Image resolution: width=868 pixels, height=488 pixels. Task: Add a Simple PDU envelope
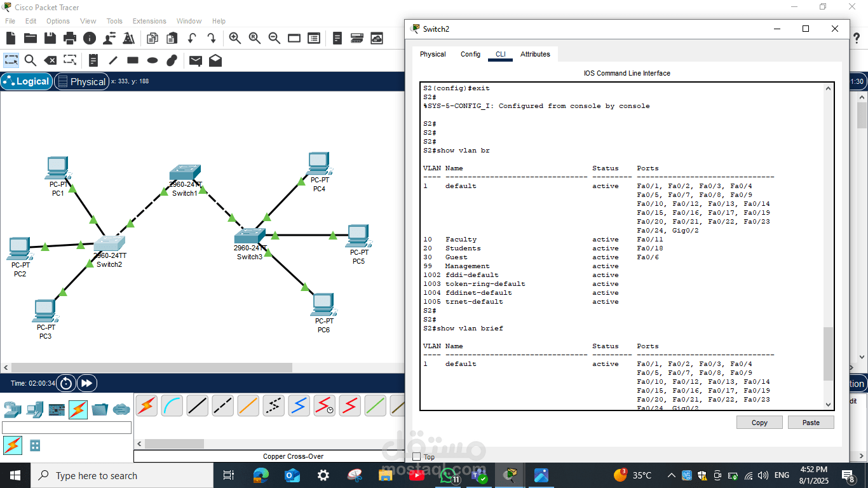(x=196, y=60)
